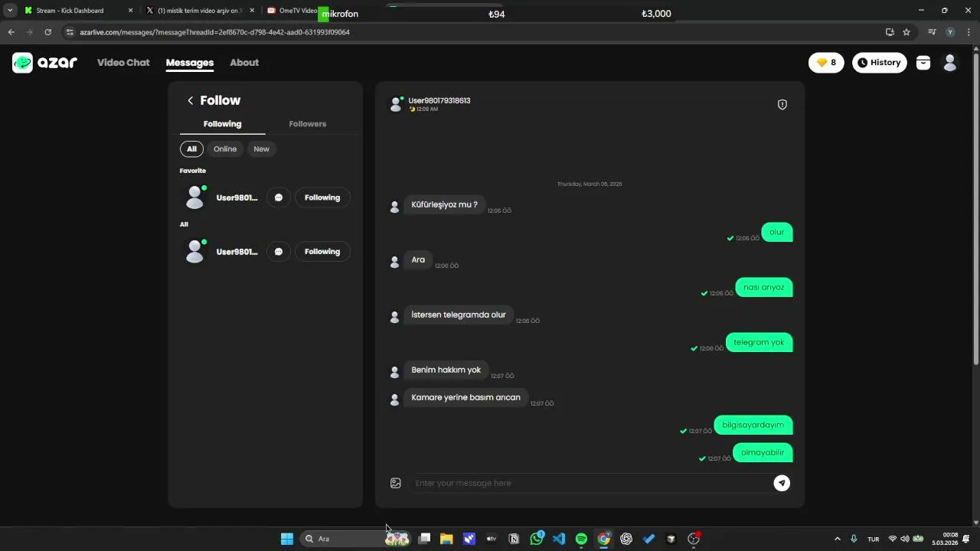
Task: Click User980179318613 chat header name
Action: coord(439,100)
